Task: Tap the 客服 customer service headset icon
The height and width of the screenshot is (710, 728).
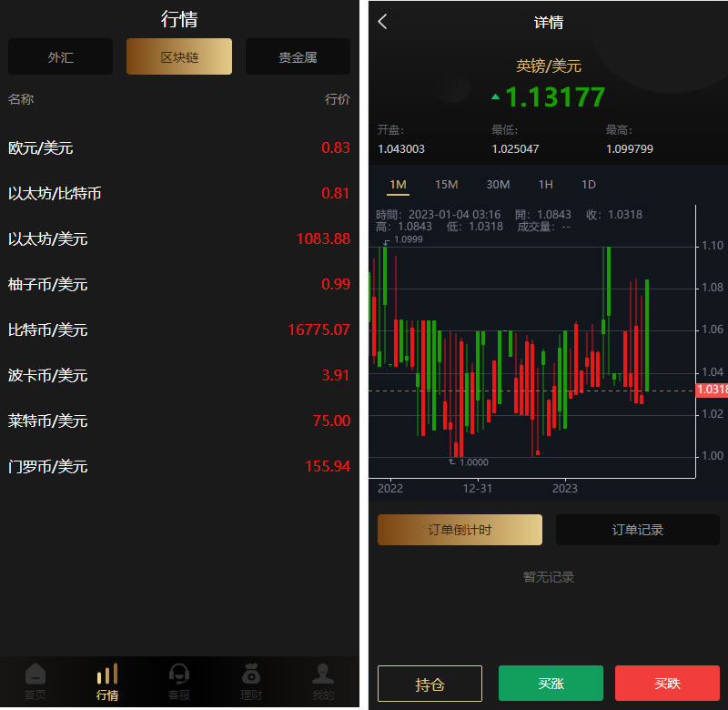Action: click(x=178, y=681)
